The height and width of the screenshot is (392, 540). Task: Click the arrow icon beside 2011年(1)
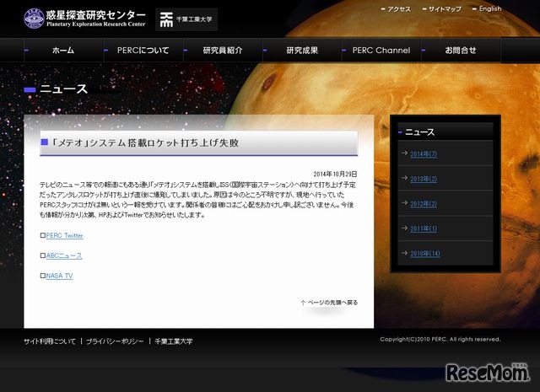[404, 228]
